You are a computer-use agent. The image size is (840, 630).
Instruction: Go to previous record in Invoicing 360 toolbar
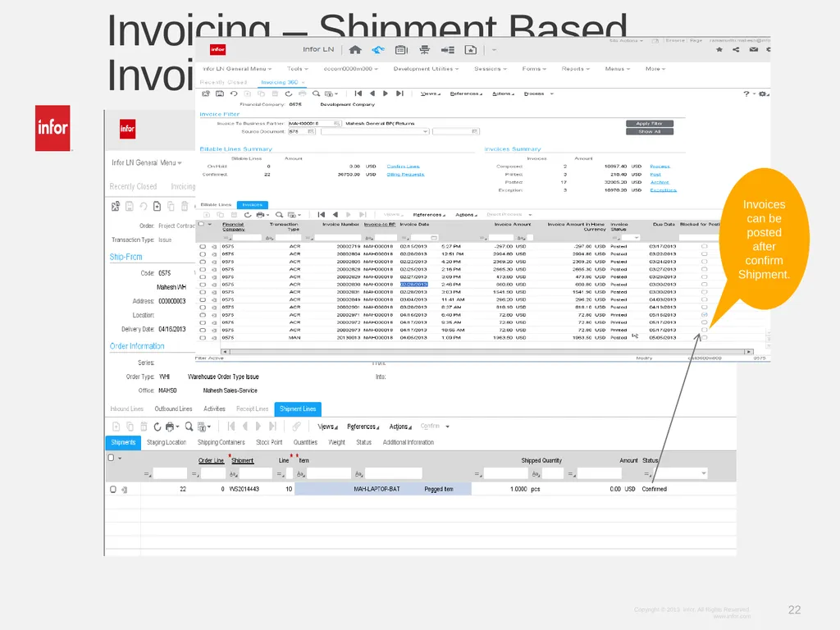(x=372, y=94)
